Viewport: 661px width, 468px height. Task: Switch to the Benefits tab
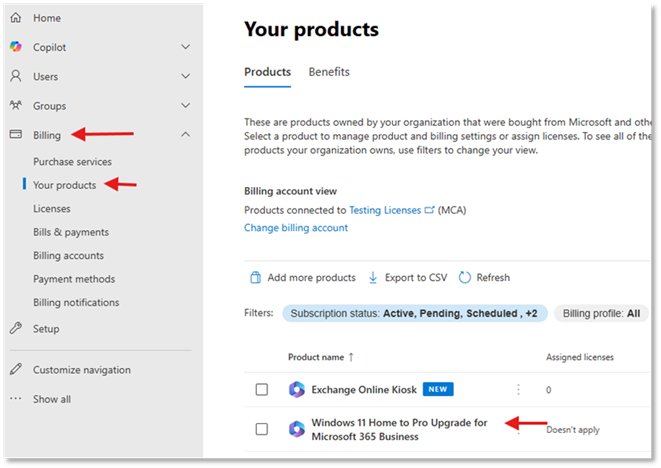coord(329,72)
